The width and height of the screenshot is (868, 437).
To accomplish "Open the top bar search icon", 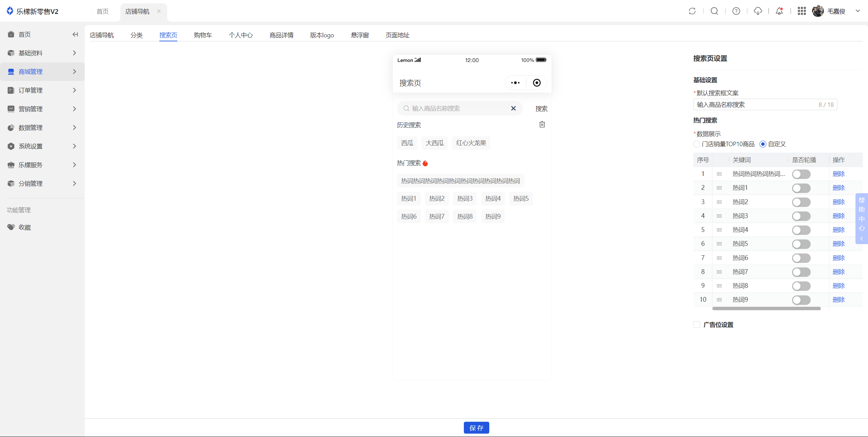I will [714, 11].
